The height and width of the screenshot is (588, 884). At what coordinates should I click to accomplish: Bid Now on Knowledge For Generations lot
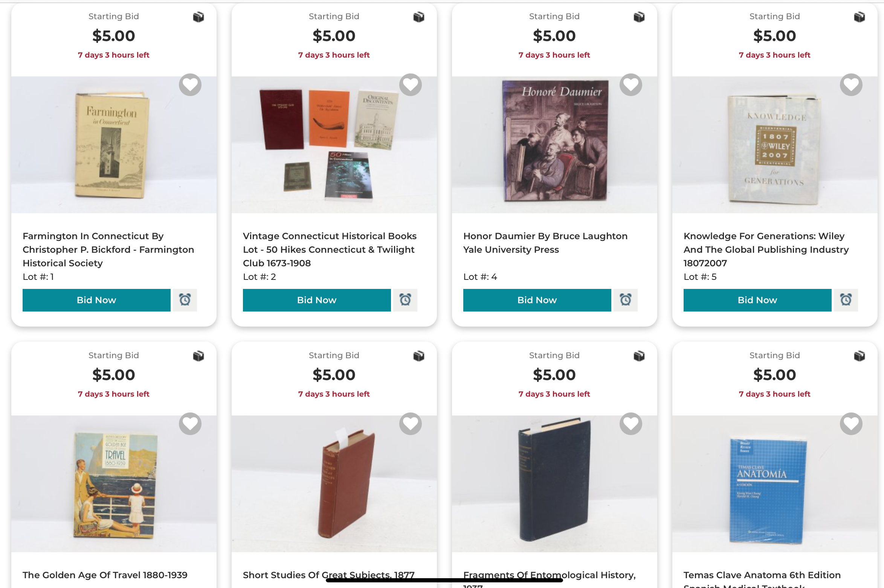(757, 300)
